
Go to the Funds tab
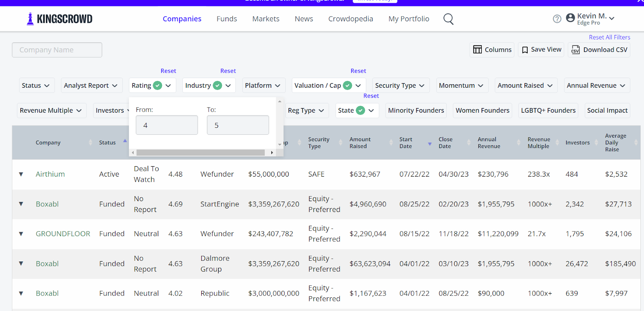(227, 19)
